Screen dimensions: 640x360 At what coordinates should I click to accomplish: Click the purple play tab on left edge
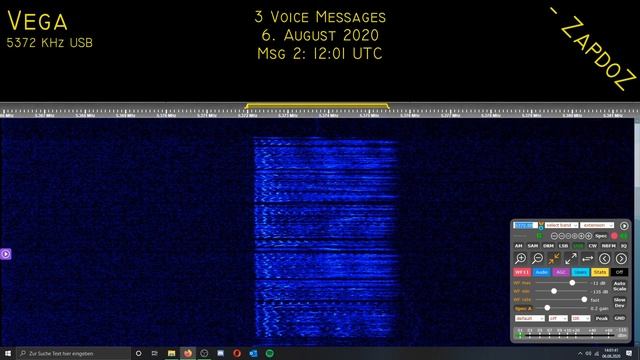click(x=5, y=254)
